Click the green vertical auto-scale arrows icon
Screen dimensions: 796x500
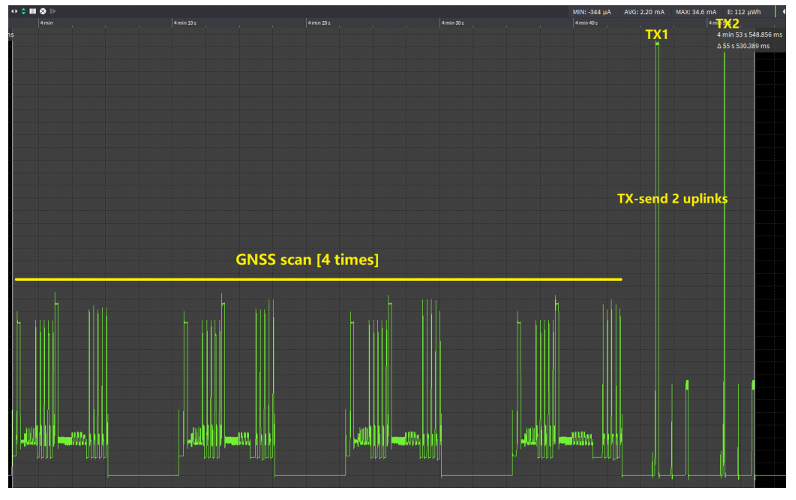coord(23,11)
